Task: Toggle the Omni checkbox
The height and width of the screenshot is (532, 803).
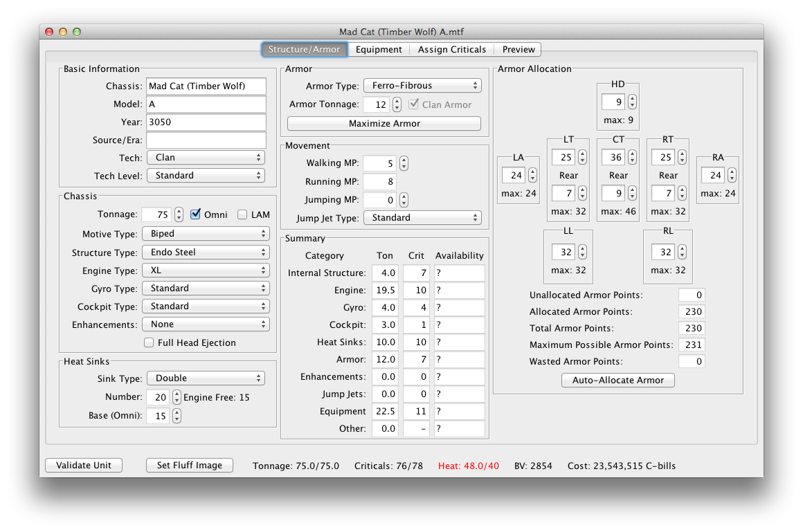Action: [195, 214]
